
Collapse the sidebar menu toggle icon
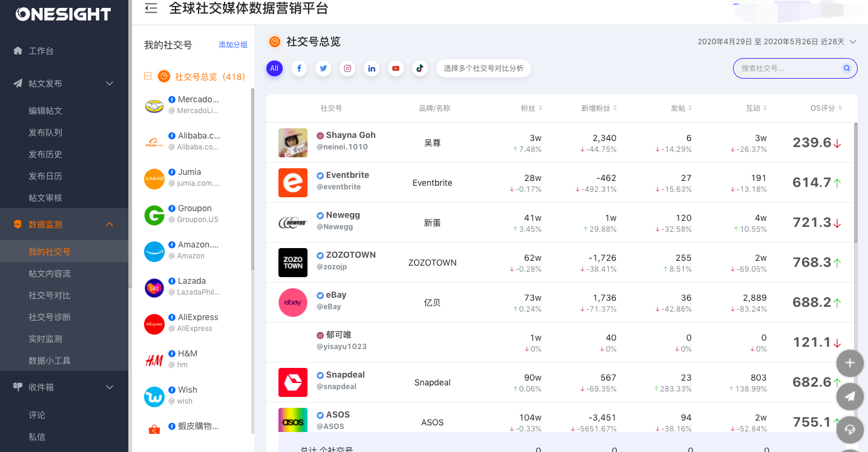tap(151, 8)
